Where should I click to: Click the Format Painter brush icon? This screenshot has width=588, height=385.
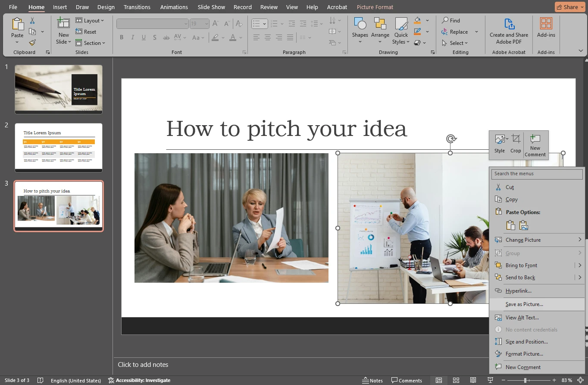point(32,42)
